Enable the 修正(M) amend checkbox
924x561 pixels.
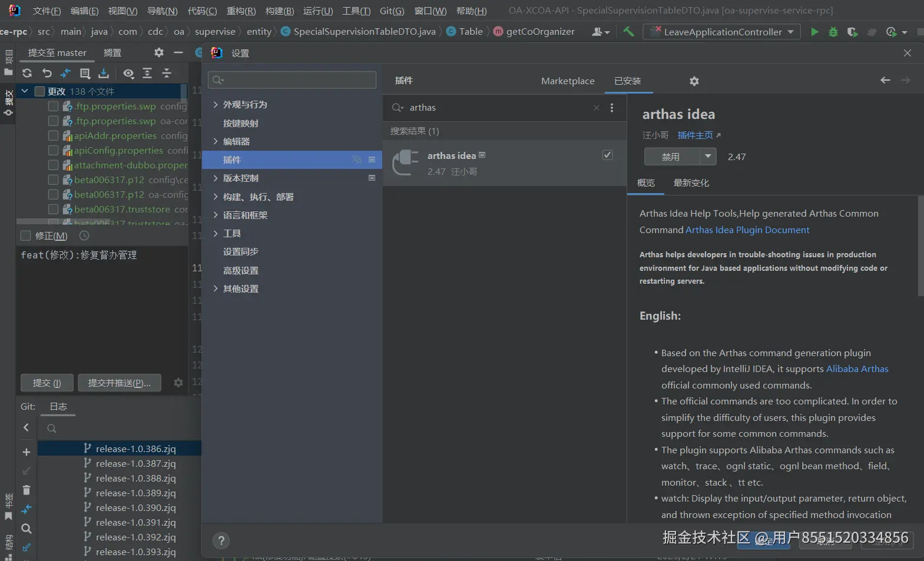coord(25,235)
